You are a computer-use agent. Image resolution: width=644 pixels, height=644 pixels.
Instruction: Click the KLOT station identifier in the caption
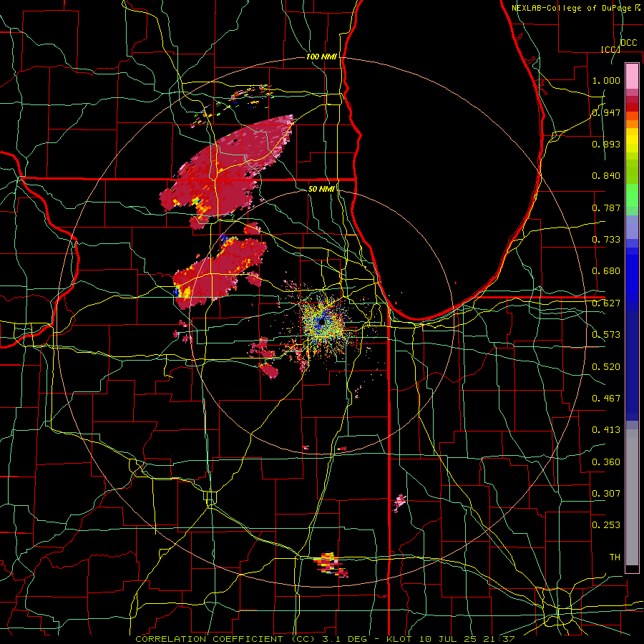click(399, 639)
